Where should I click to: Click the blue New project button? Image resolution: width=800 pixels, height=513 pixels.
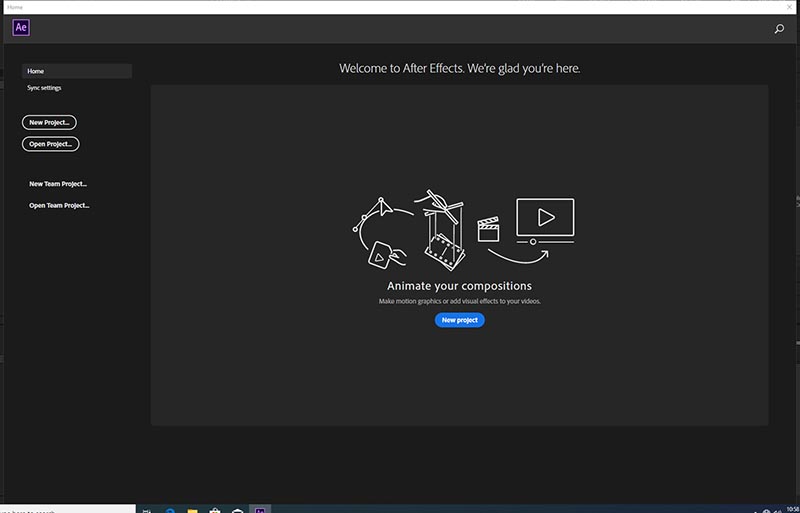460,320
